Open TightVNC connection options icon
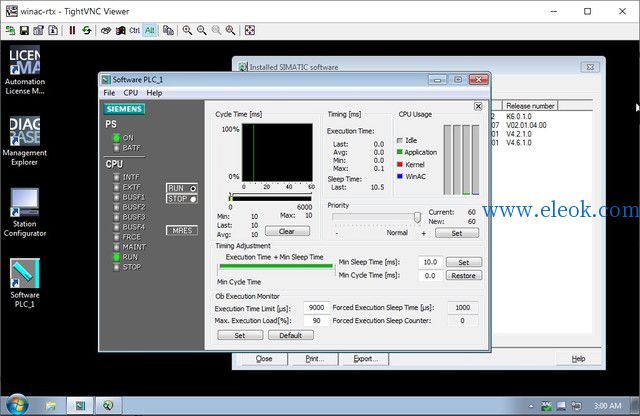Screen dimensions: 640x416 [x=39, y=30]
